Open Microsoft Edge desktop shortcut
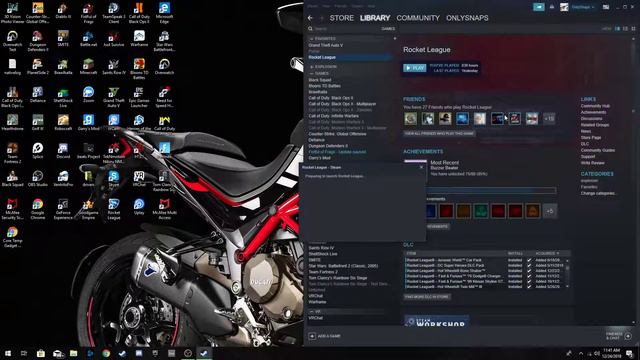 [164, 13]
